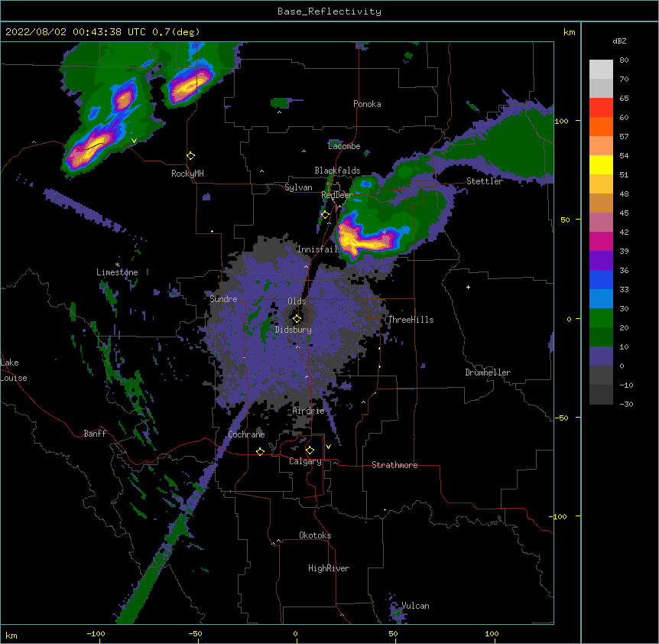Click the Ponoka city label

(x=367, y=104)
